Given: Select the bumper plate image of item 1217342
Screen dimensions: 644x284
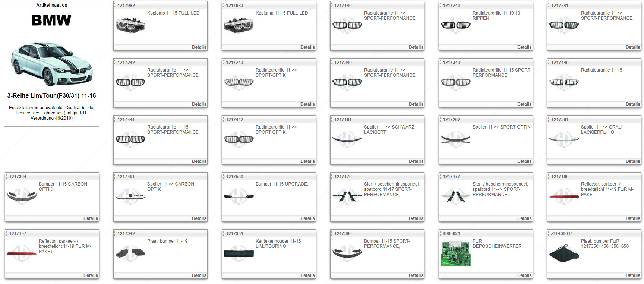Looking at the screenshot, I should tap(130, 253).
